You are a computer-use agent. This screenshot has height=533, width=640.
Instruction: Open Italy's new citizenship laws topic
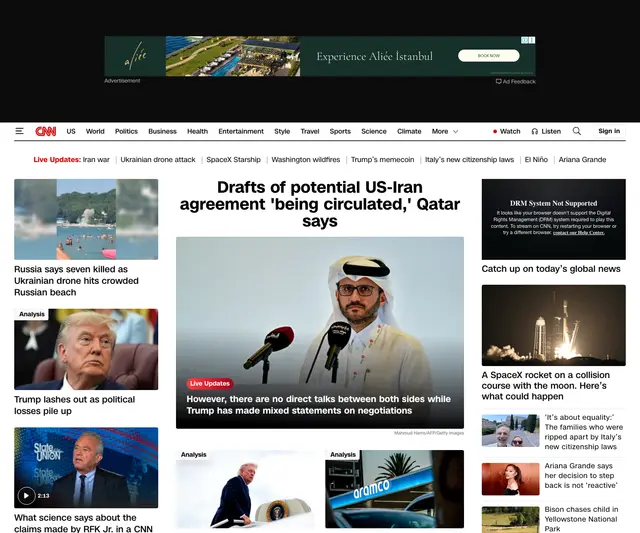469,160
